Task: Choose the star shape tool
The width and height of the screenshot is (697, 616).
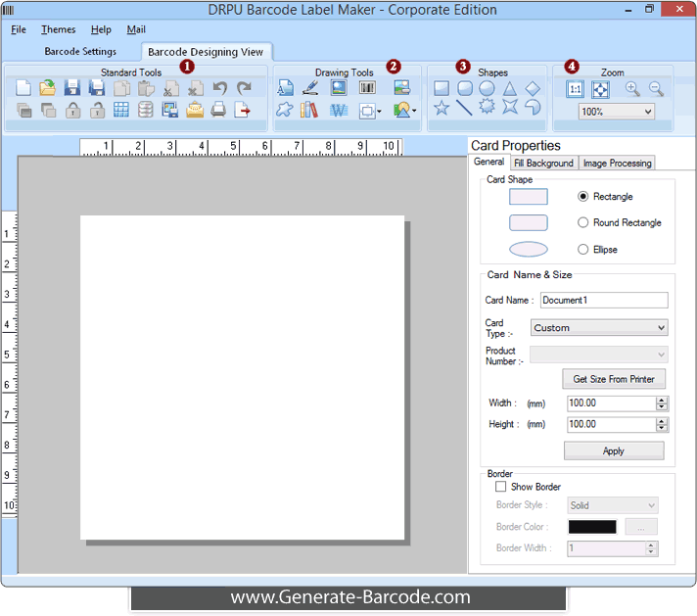Action: coord(441,108)
